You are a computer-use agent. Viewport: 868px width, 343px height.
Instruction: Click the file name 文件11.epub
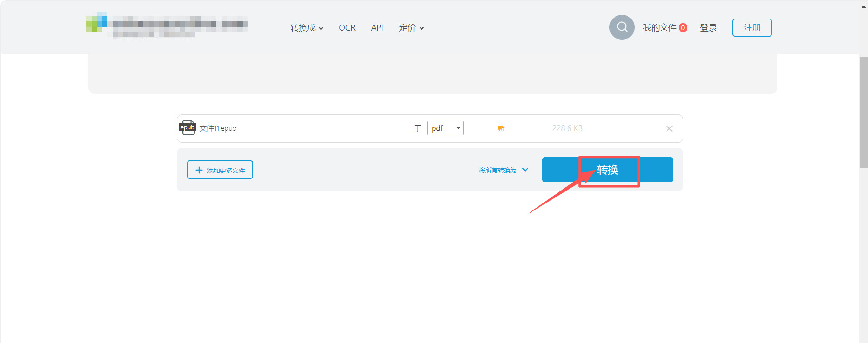point(218,128)
